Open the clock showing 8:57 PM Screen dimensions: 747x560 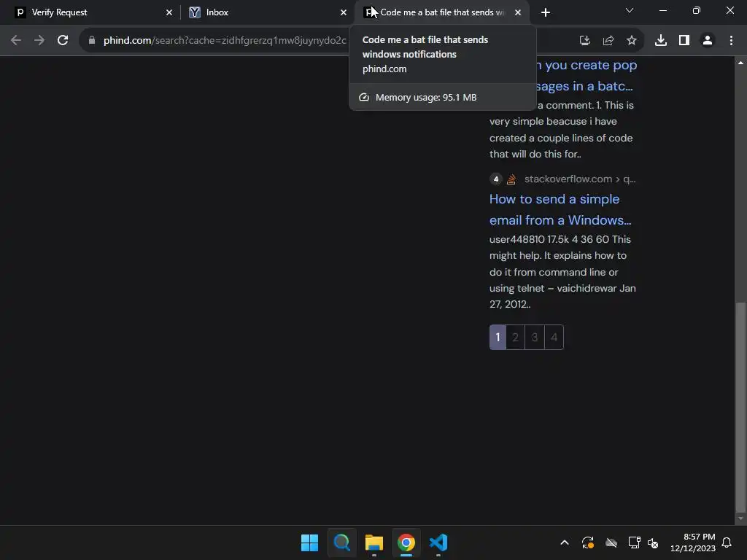coord(693,542)
